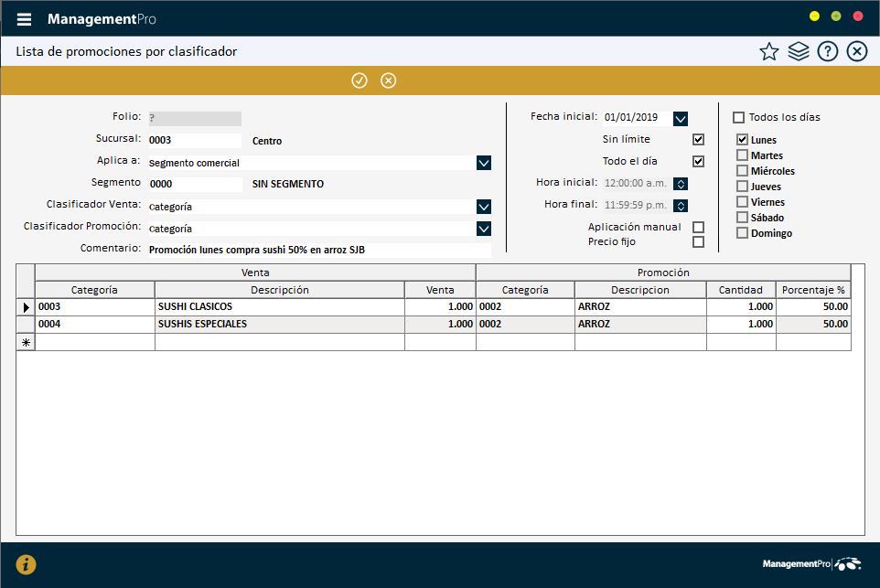Screen dimensions: 880x588
Task: Expand the Clasificador Promoción dropdown
Action: pyautogui.click(x=484, y=229)
